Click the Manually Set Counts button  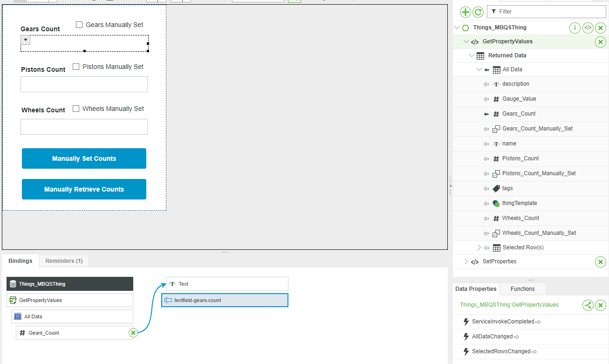(x=84, y=158)
